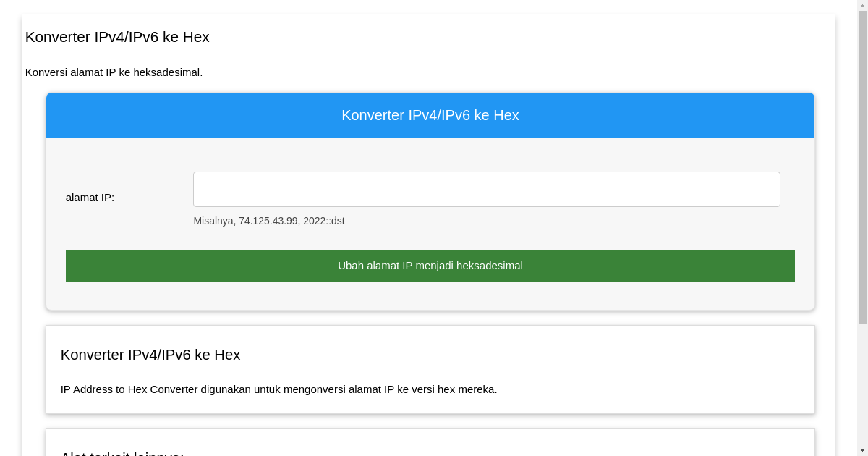This screenshot has height=456, width=868.
Task: Click the Alat terkait lainnya heading
Action: pyautogui.click(x=122, y=453)
